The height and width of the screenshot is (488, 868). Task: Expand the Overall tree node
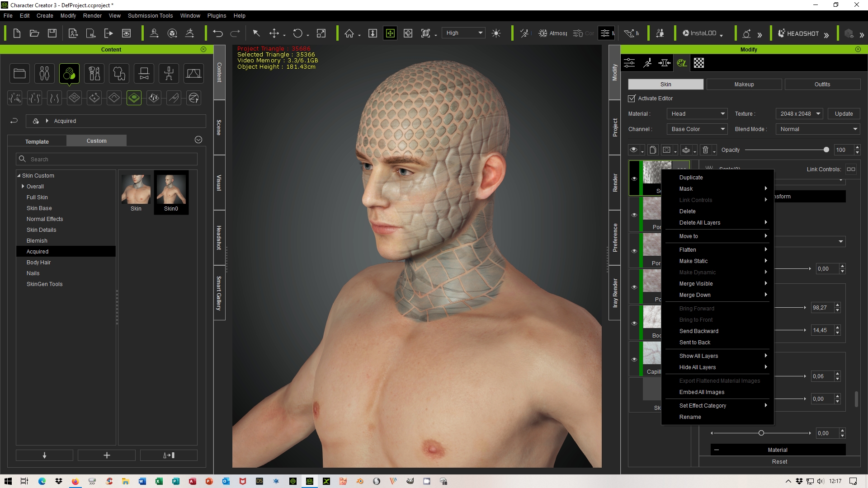coord(23,187)
